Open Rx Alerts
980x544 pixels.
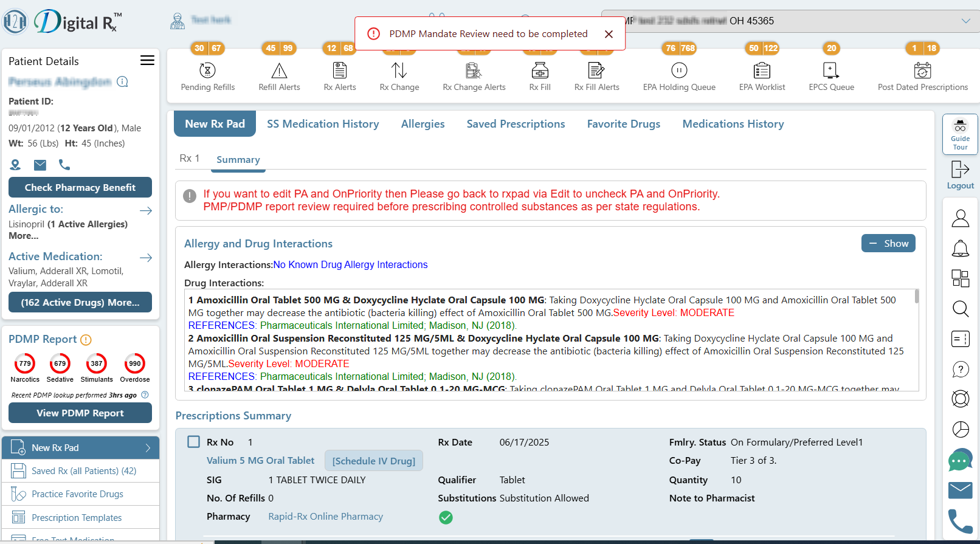click(340, 77)
